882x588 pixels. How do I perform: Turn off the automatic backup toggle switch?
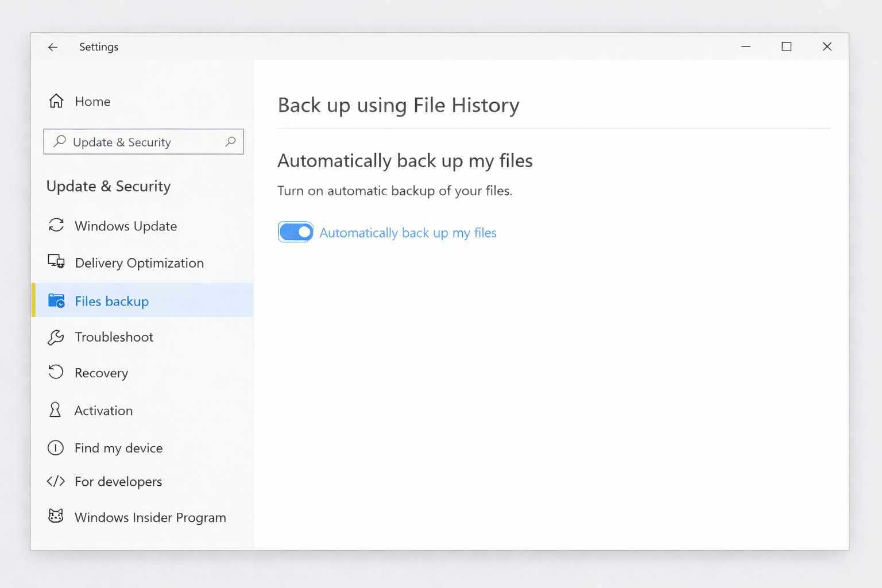point(296,232)
